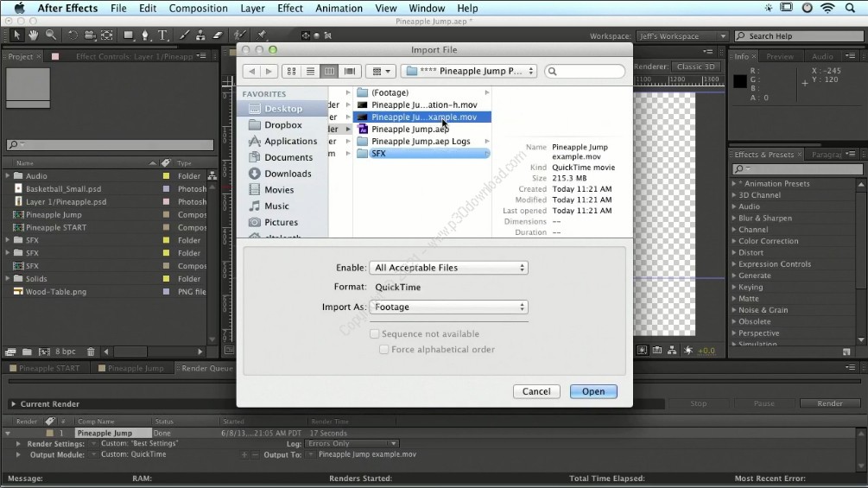
Task: Select the Rotation tool
Action: (73, 35)
